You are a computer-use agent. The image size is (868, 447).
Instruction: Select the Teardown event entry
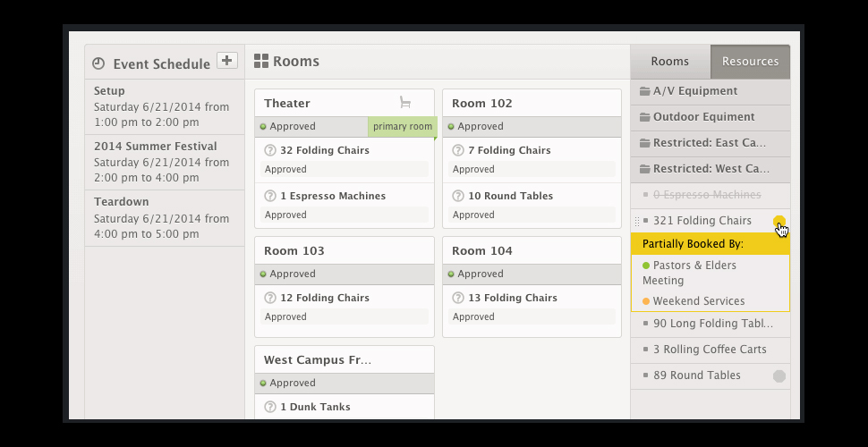coord(121,202)
